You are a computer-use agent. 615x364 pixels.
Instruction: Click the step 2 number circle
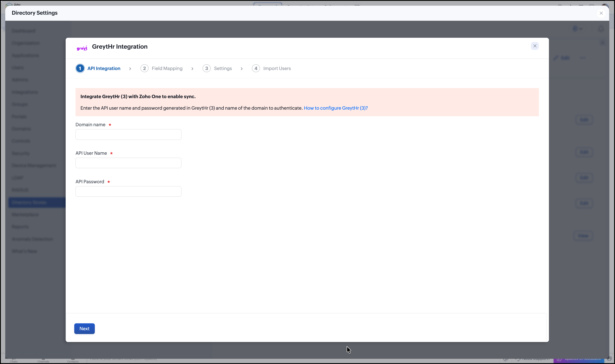pyautogui.click(x=145, y=68)
